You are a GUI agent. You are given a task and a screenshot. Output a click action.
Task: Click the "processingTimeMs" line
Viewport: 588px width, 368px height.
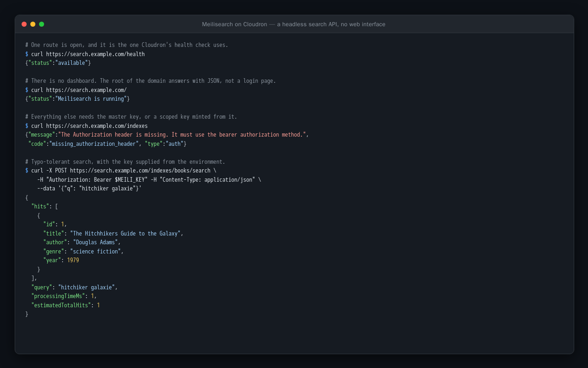pyautogui.click(x=64, y=296)
